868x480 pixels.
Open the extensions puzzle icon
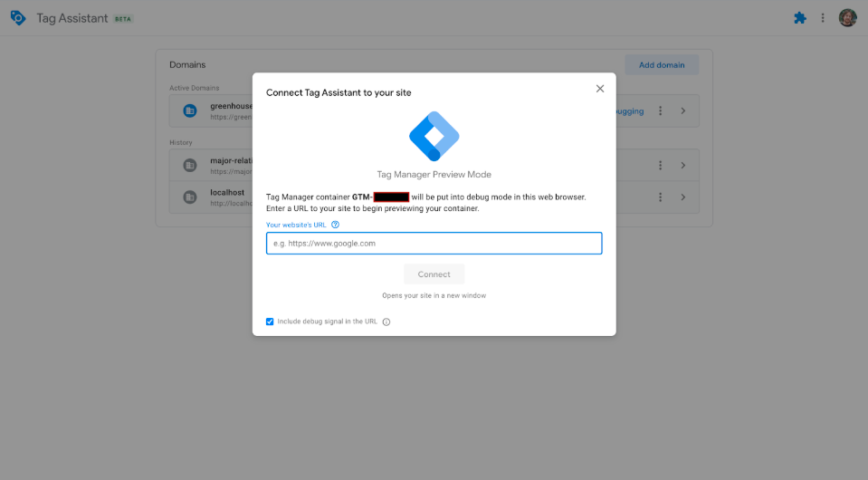pos(799,18)
